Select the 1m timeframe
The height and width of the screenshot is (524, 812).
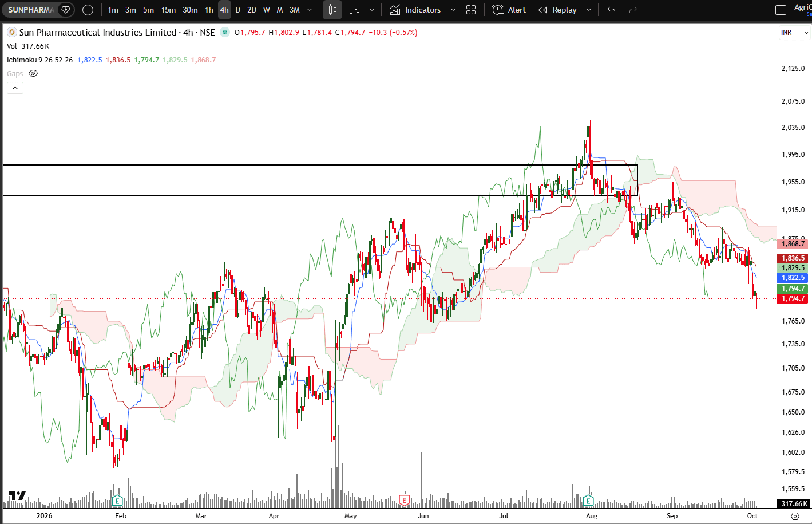pos(113,10)
